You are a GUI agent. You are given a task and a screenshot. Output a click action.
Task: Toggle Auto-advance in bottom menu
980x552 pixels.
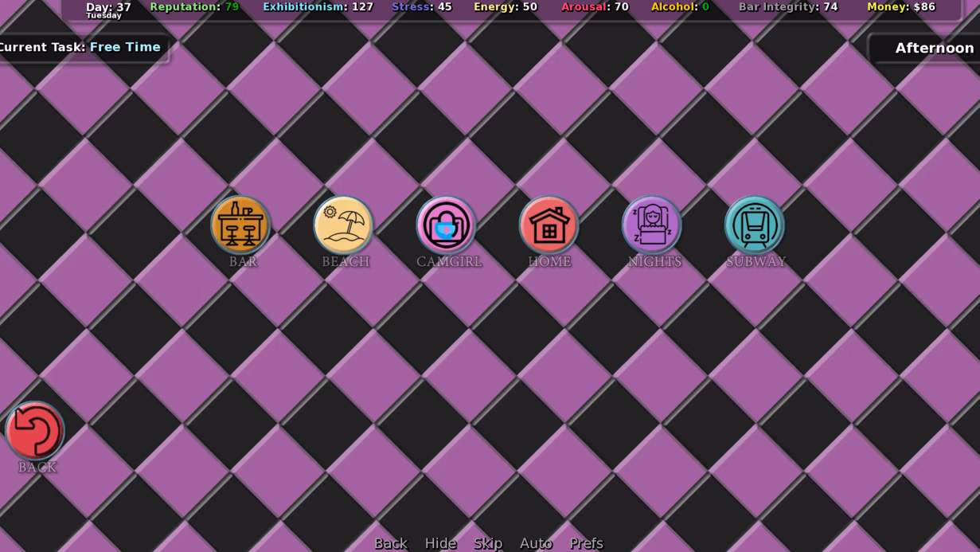point(535,542)
